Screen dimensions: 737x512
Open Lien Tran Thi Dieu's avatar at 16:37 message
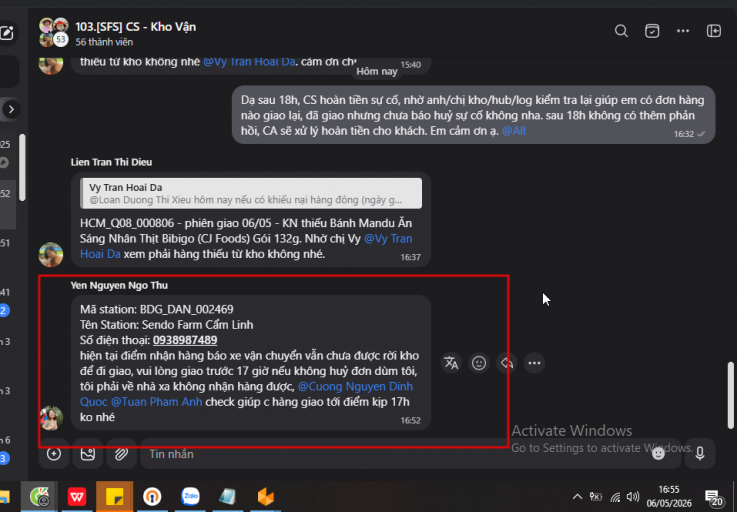click(x=51, y=254)
